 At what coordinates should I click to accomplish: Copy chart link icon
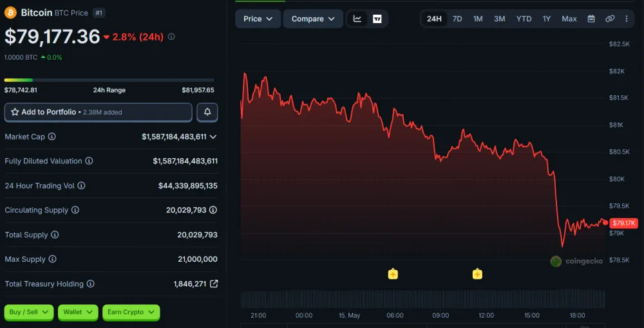click(610, 19)
